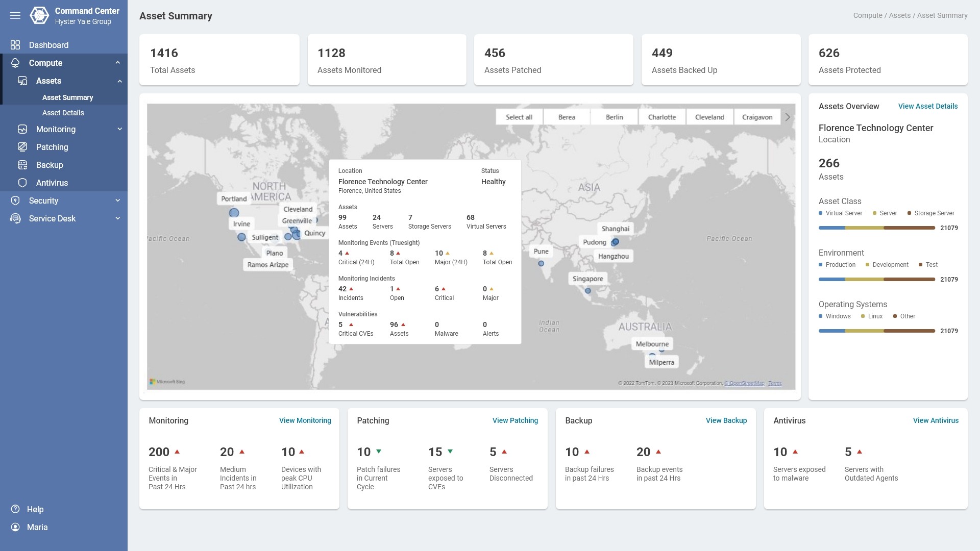Expand the Service Desk menu chevron
Viewport: 980px width, 551px height.
pos(118,218)
